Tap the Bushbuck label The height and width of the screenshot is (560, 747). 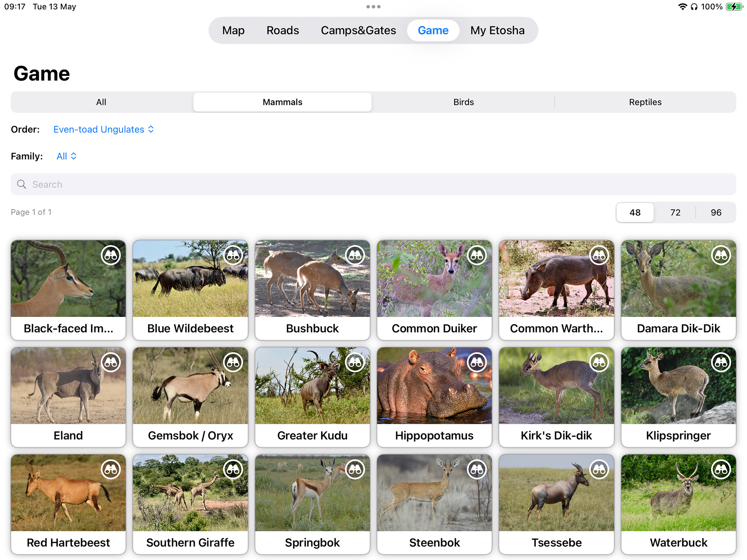(312, 329)
